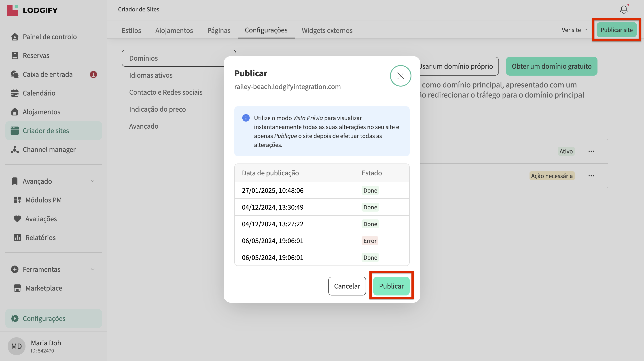Open Caixa de entrada inbox
This screenshot has width=644, height=361.
47,74
